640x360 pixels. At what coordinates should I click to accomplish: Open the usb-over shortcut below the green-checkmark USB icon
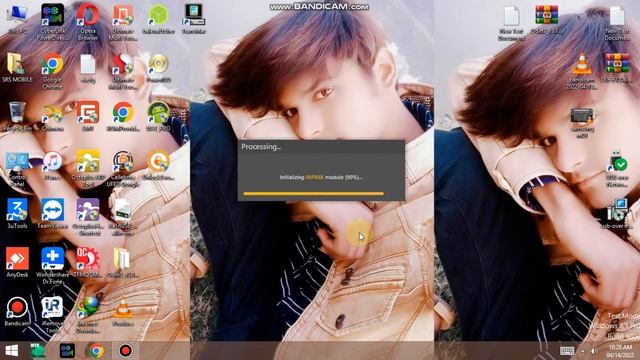617,213
